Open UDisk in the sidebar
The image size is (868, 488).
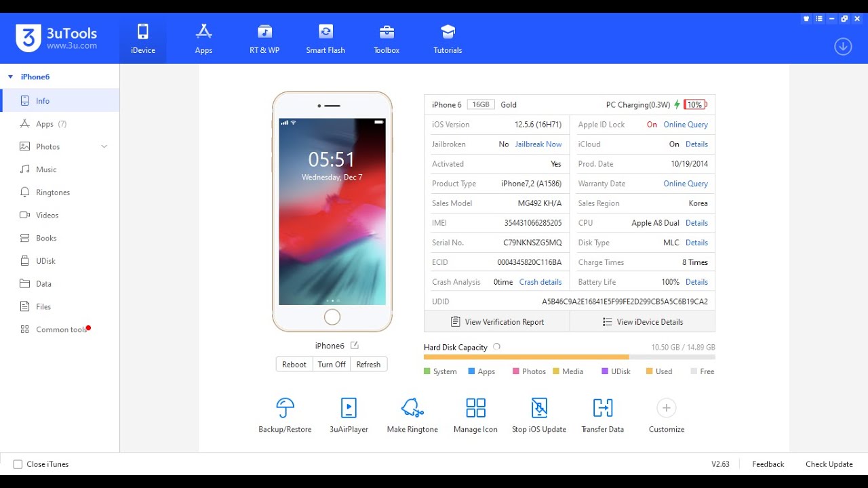[x=60, y=261]
